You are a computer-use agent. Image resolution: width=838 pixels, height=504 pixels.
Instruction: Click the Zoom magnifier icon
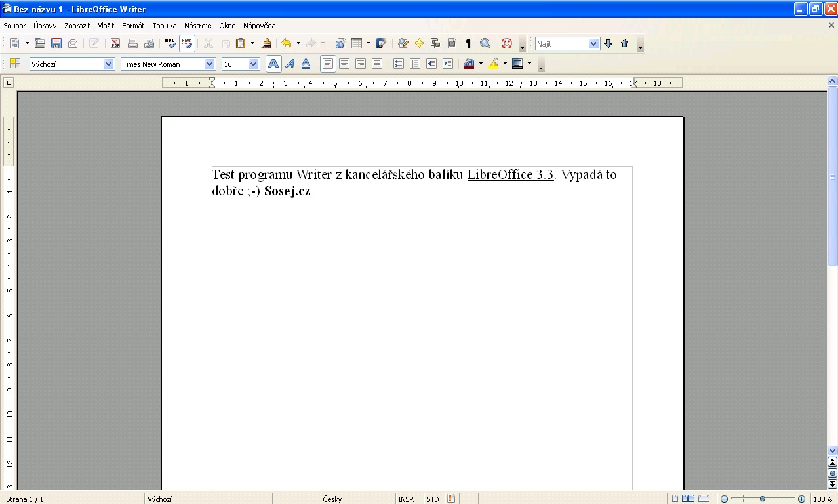pyautogui.click(x=485, y=44)
